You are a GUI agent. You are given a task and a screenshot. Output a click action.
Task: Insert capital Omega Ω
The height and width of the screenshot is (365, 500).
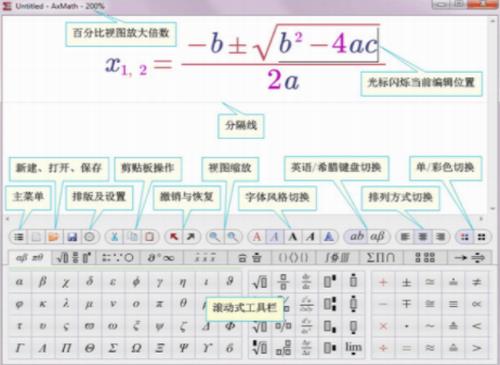(136, 348)
